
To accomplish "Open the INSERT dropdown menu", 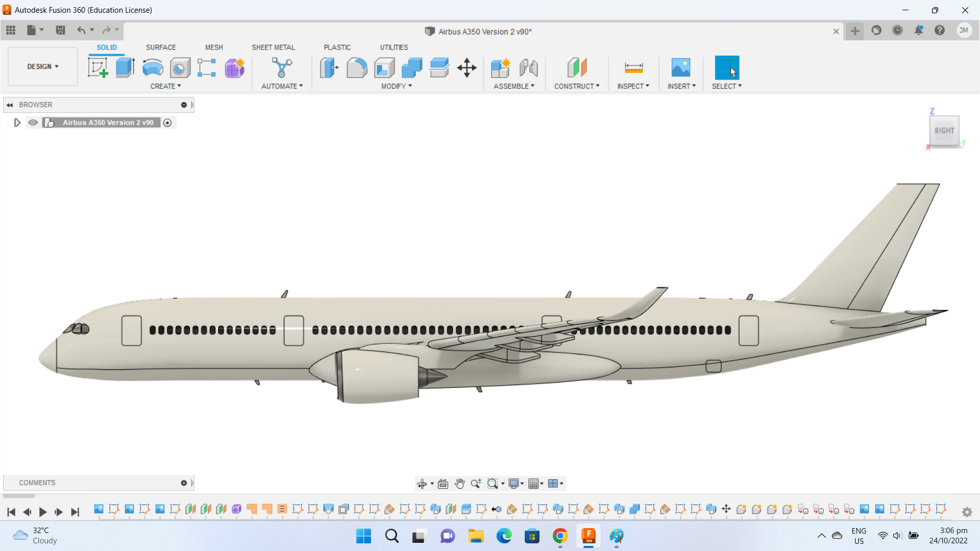I will tap(682, 86).
